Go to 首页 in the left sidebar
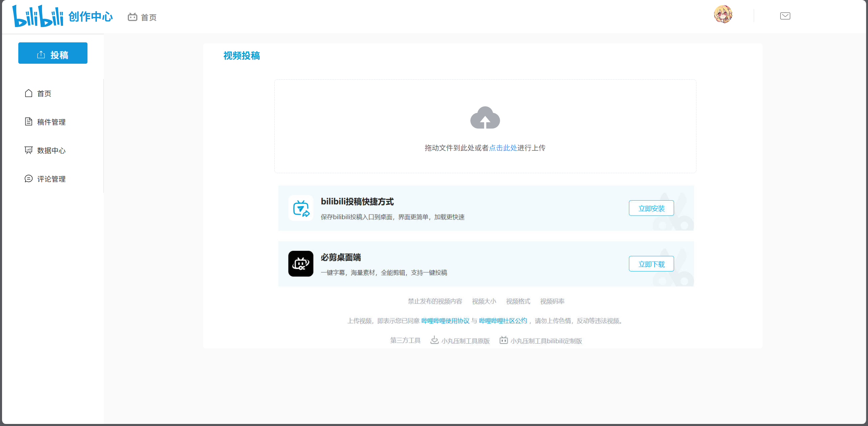The image size is (868, 426). click(x=44, y=94)
